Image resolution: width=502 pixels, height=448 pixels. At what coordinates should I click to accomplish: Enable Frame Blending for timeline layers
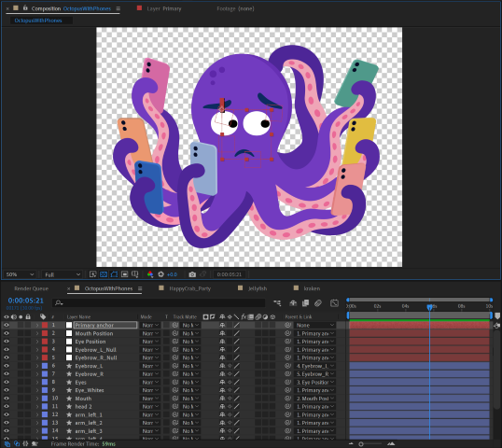click(x=305, y=303)
